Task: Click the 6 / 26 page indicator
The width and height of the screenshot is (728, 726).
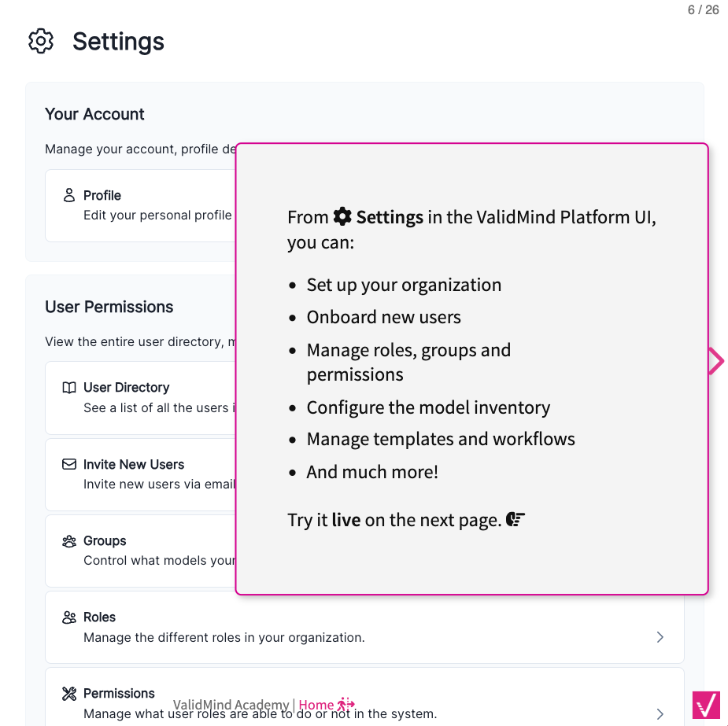Action: point(704,10)
